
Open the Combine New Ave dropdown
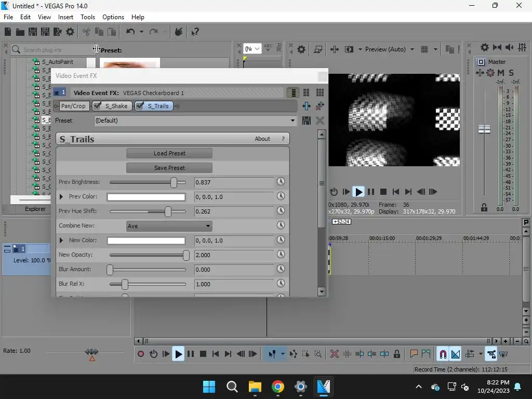coord(169,226)
